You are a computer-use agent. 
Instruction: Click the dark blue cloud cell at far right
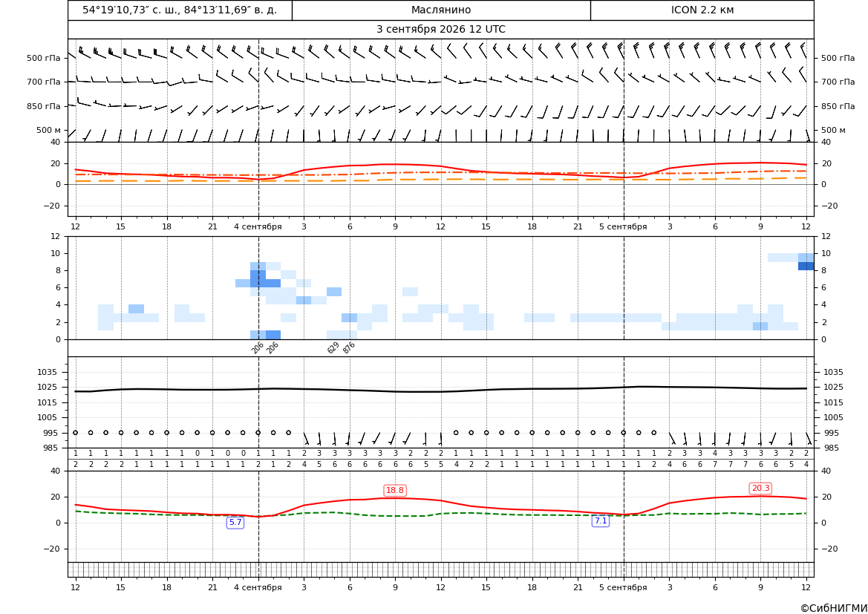(806, 267)
